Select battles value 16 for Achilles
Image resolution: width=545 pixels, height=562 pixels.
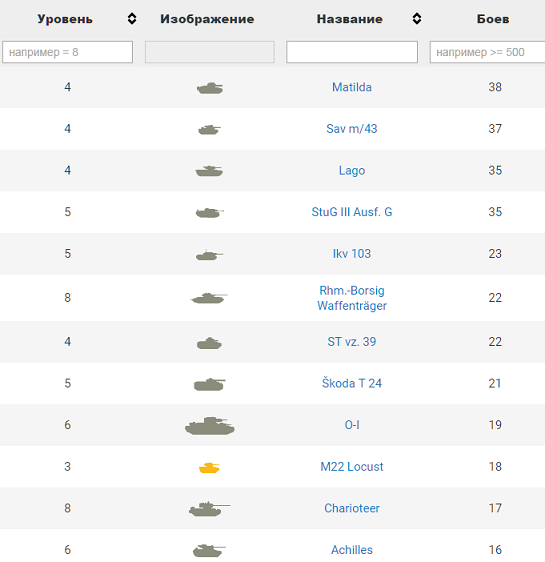coord(495,550)
